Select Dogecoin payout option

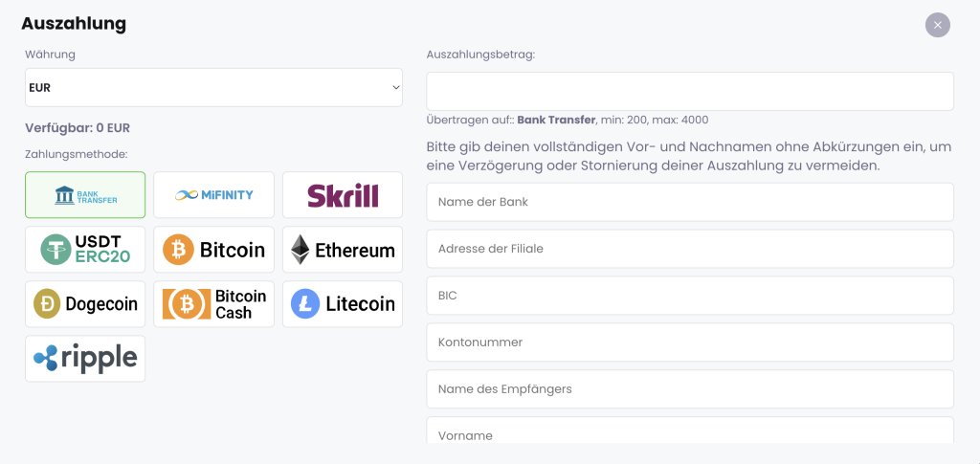click(85, 304)
